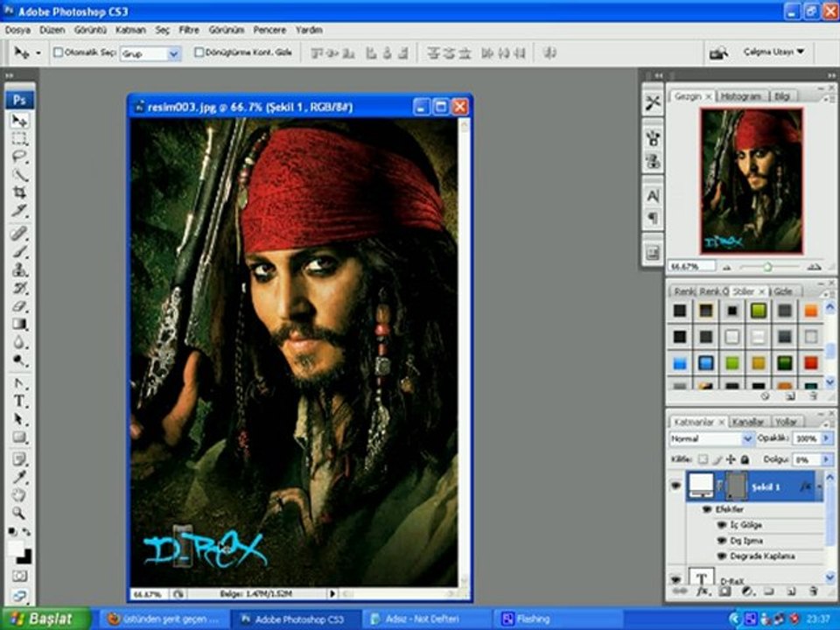The image size is (840, 630).
Task: Select the Brush tool
Action: 20,251
